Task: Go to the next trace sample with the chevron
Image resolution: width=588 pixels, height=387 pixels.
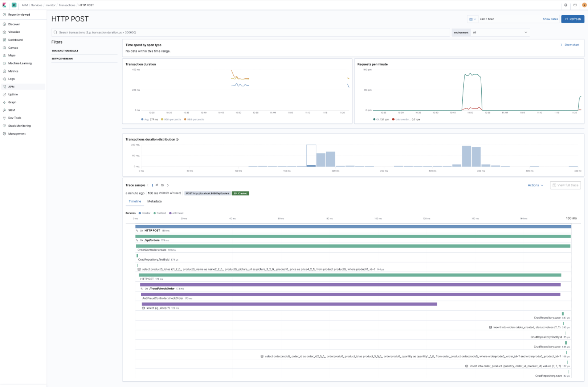Action: coord(168,185)
